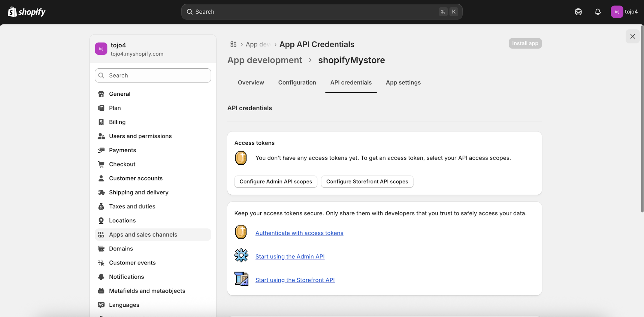Image resolution: width=644 pixels, height=317 pixels.
Task: Click Configure Storefront API scopes button
Action: (367, 181)
